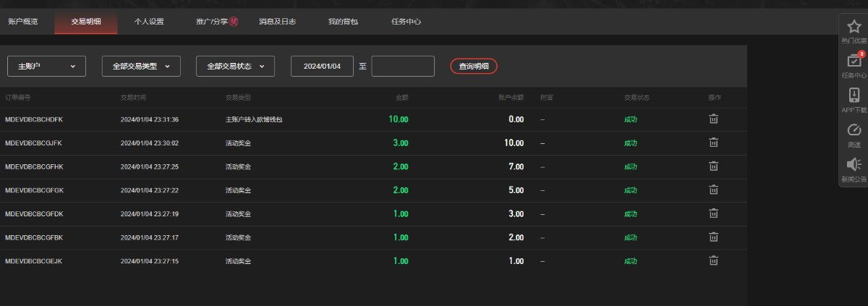Delete the MDEVDBCBCGFDK transaction entry
Screen dimensions: 868x306
(x=713, y=213)
